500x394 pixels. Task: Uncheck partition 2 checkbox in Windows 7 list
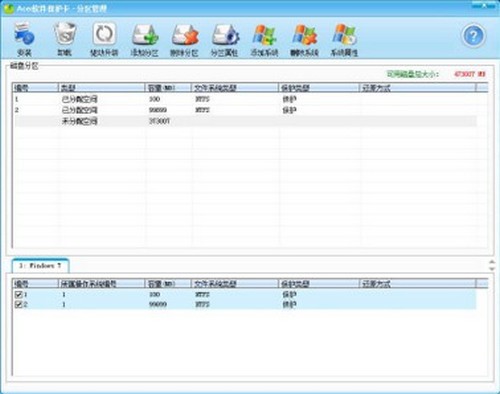(x=19, y=304)
